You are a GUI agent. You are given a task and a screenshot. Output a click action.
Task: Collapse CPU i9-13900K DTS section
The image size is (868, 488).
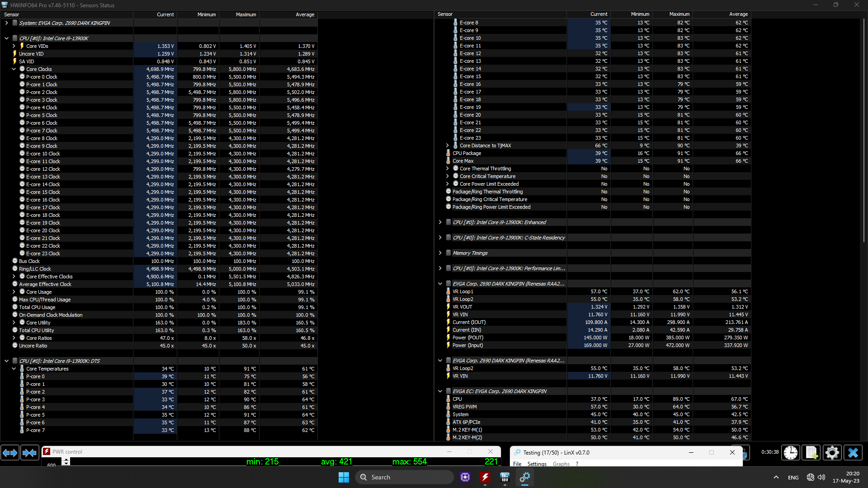[x=7, y=361]
